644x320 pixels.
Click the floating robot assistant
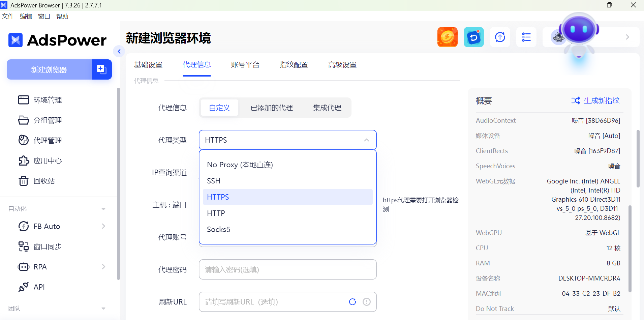click(579, 35)
